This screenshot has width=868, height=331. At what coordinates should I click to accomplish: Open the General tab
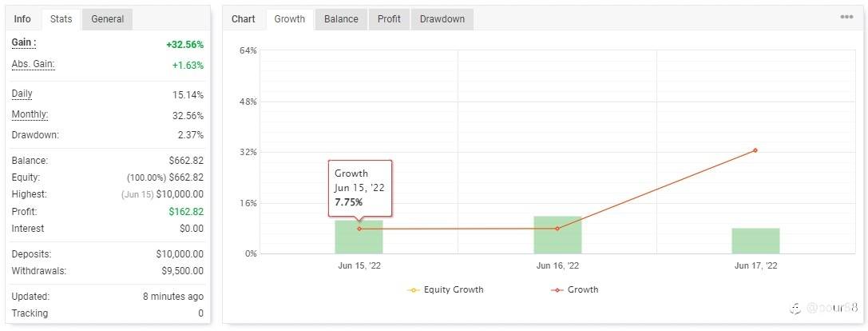107,19
